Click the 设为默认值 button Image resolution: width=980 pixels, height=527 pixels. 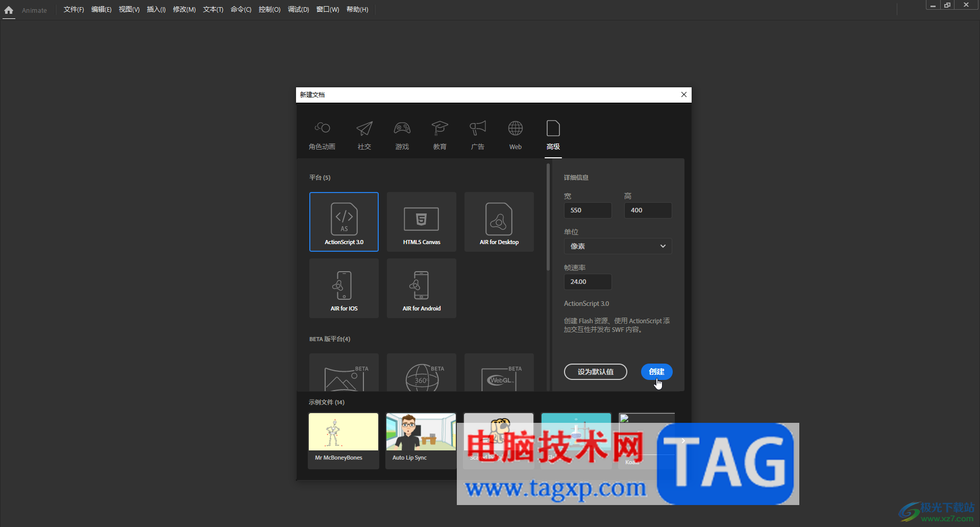coord(596,372)
